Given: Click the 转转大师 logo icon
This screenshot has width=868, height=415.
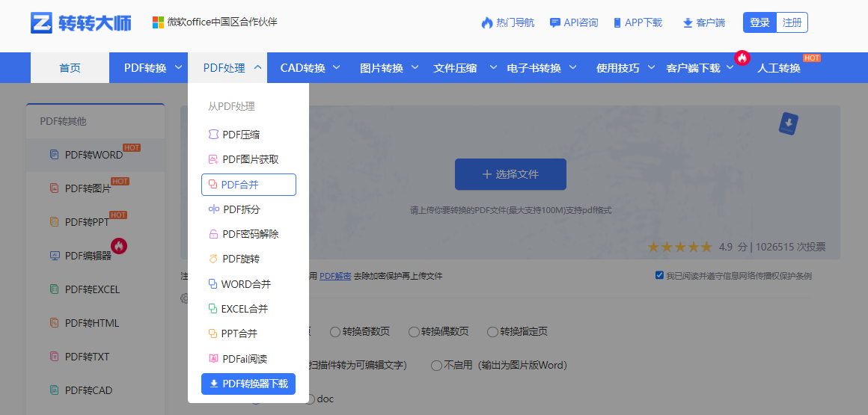Looking at the screenshot, I should 41,22.
